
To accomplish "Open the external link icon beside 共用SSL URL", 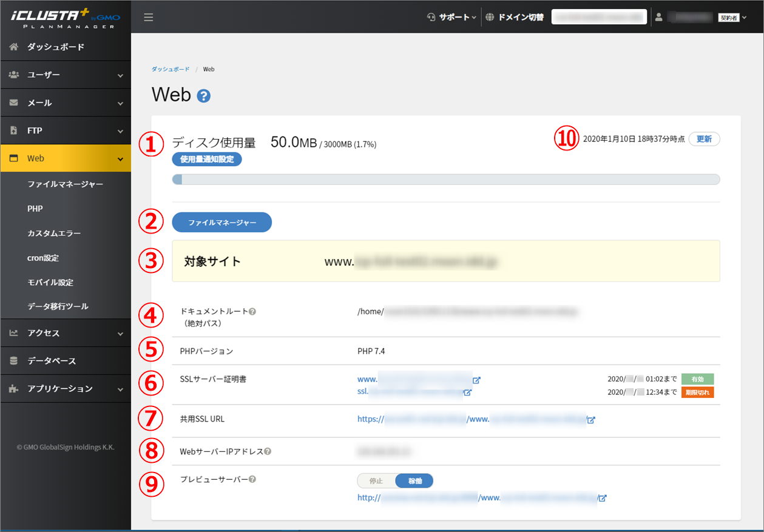I will (590, 419).
